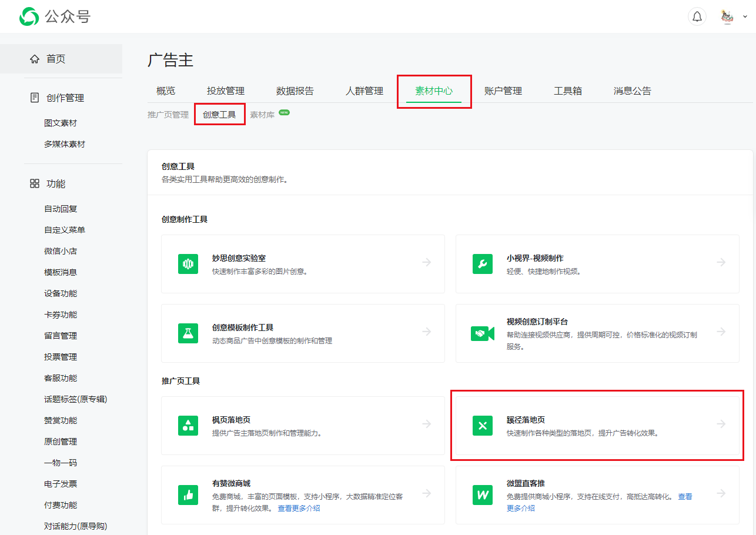Click the arrow on 创意模板制作工具 card
Screen dimensions: 756x535
(x=427, y=332)
